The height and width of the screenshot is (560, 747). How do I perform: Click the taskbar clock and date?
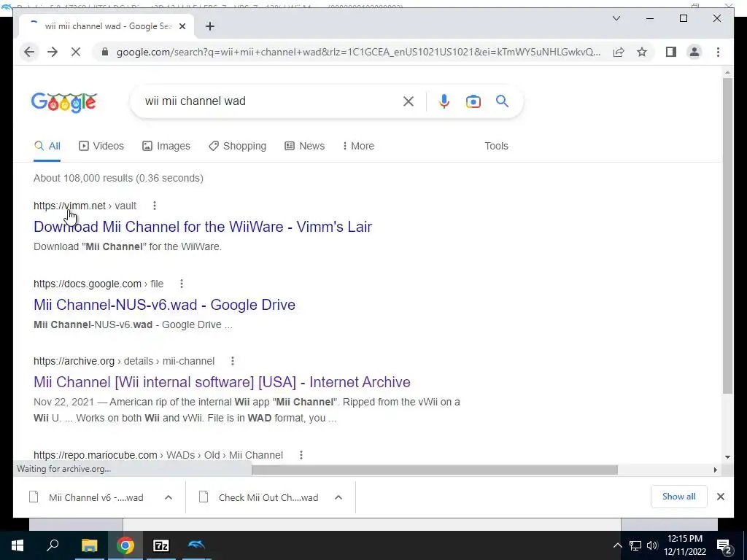coord(684,545)
